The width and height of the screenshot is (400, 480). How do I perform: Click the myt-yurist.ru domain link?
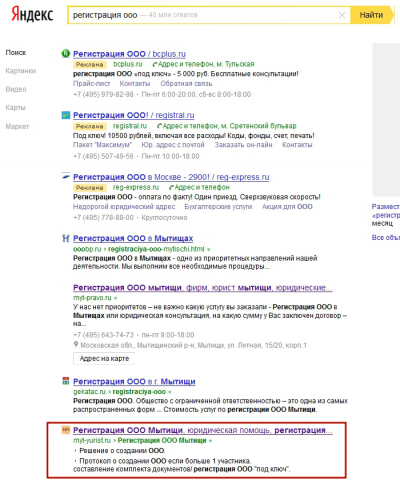[92, 440]
